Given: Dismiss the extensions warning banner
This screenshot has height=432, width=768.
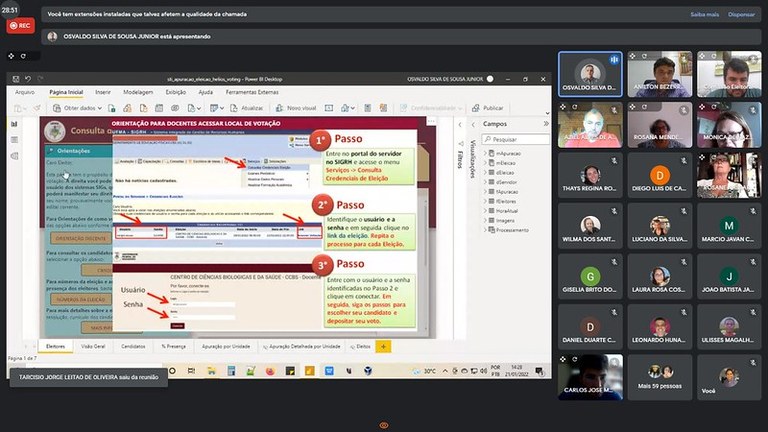Looking at the screenshot, I should coord(741,14).
